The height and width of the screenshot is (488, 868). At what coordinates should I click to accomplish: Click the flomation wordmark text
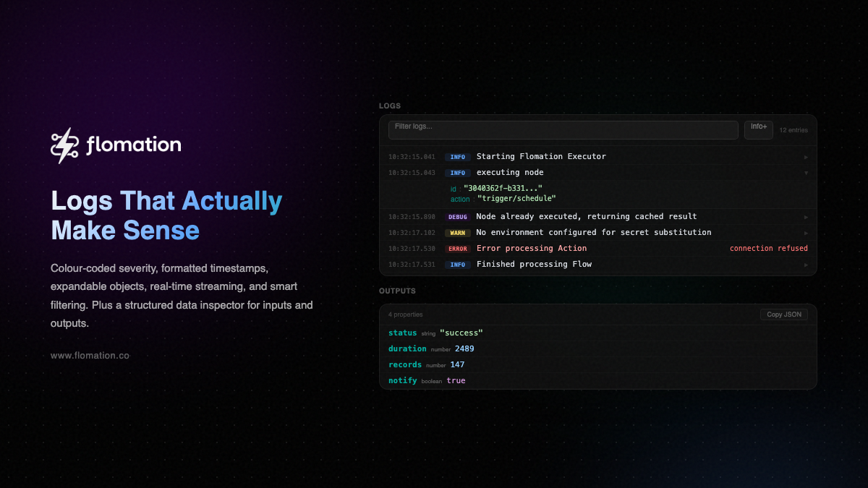pyautogui.click(x=134, y=145)
